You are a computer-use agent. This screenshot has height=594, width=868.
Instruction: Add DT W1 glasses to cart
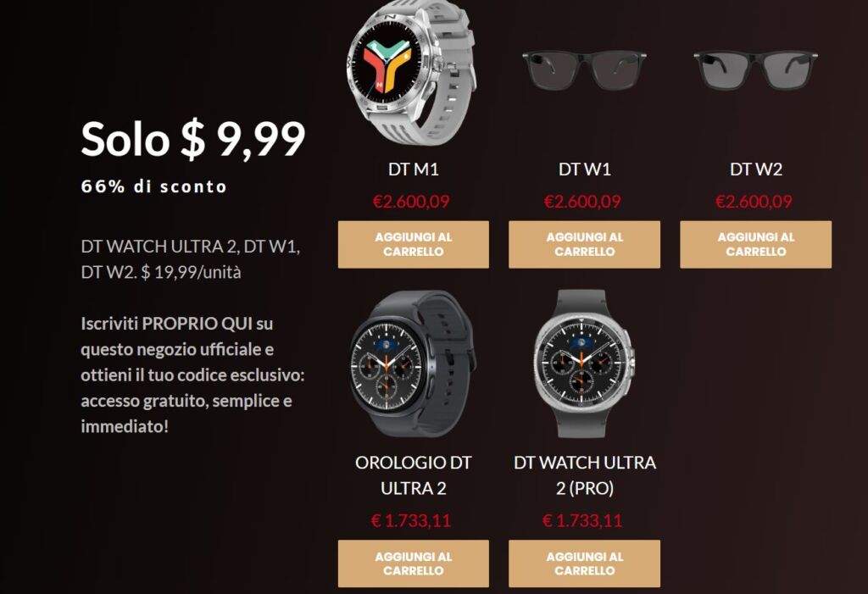click(585, 245)
